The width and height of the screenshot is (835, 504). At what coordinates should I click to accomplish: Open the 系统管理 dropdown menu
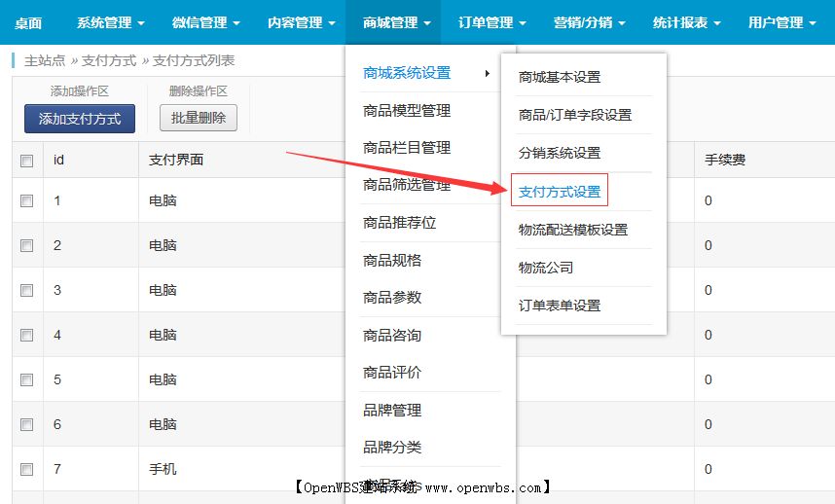110,22
